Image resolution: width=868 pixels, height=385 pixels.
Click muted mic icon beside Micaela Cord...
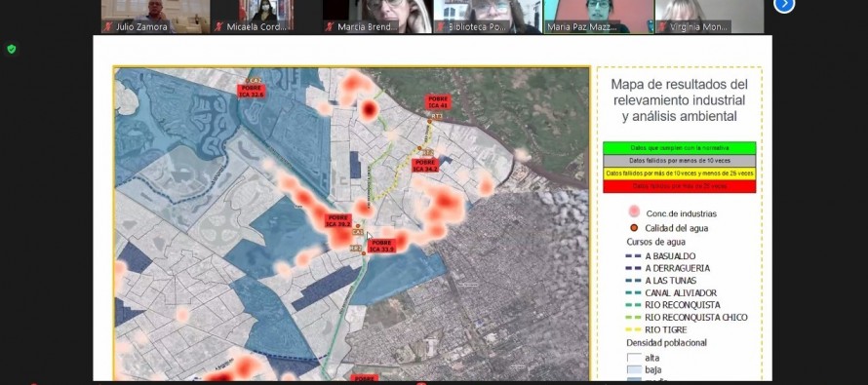click(x=219, y=26)
